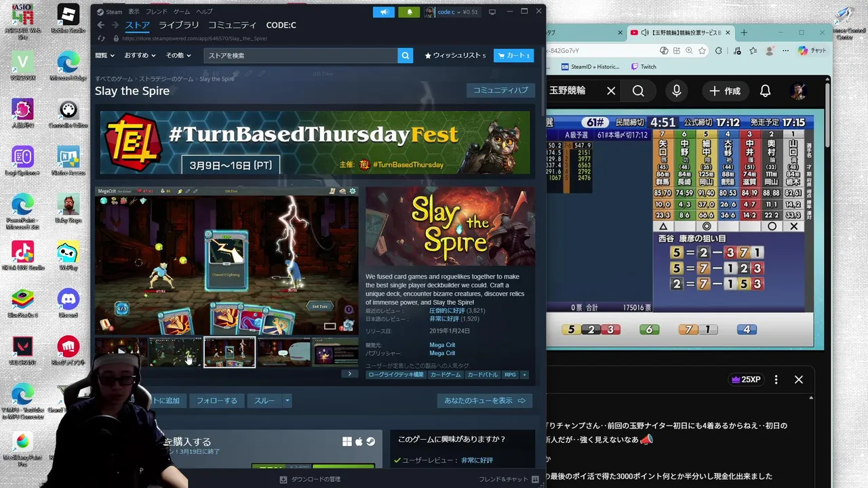This screenshot has width=868, height=488.
Task: Open カート cart button
Action: 513,56
